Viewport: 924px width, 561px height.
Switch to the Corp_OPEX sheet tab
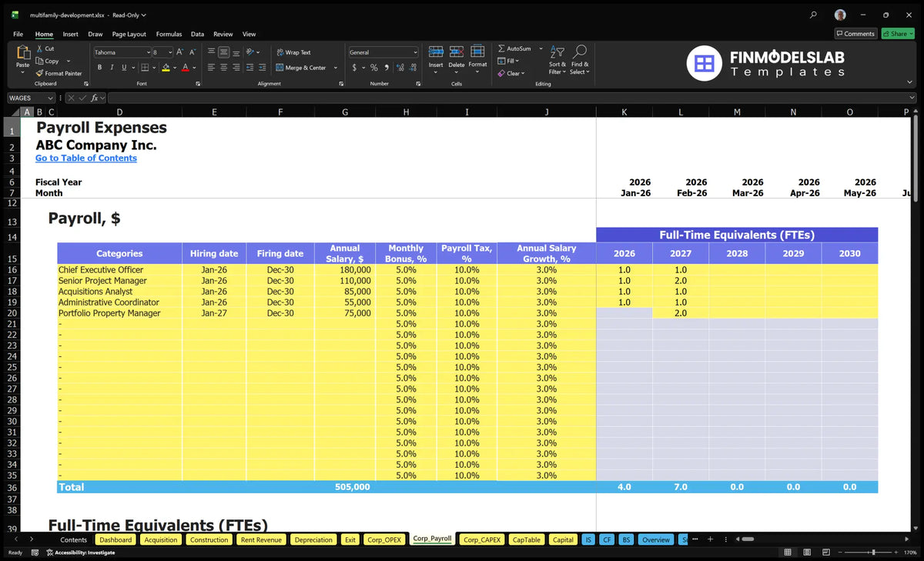pyautogui.click(x=384, y=539)
